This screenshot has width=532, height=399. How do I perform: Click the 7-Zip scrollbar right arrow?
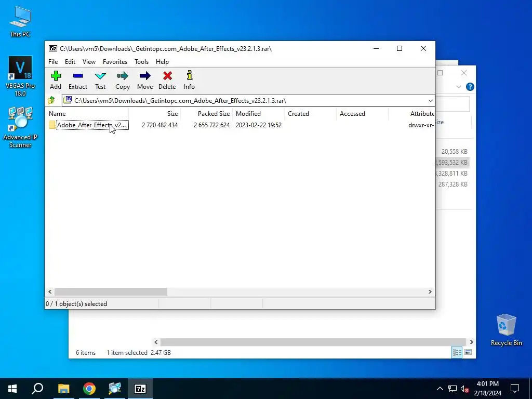[430, 292]
